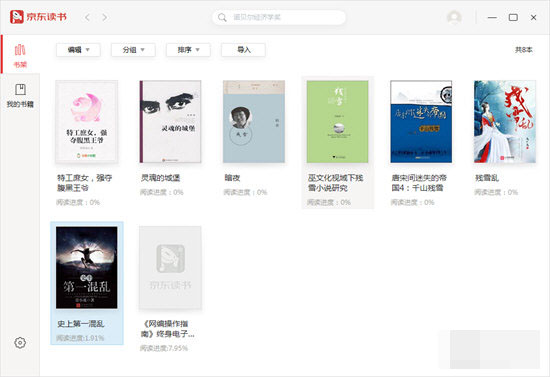Open the 书架 bookshelf sidebar icon
550x377 pixels.
[20, 55]
